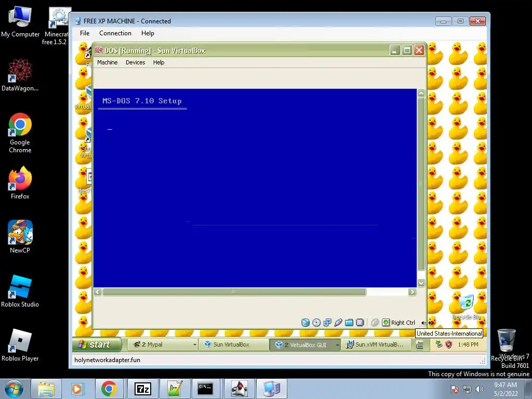
Task: Click network tray icon on Windows 7
Action: (467, 389)
